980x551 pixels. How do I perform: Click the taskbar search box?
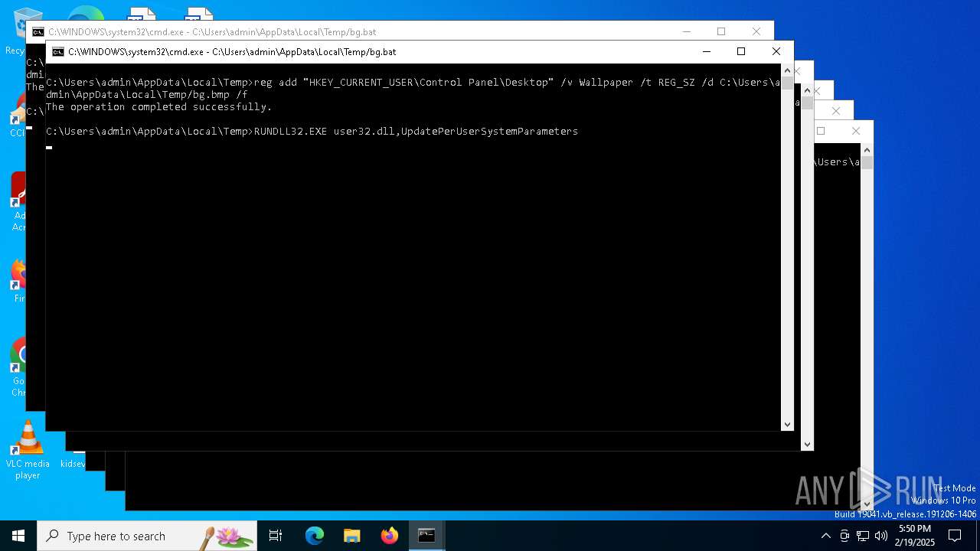tap(147, 536)
